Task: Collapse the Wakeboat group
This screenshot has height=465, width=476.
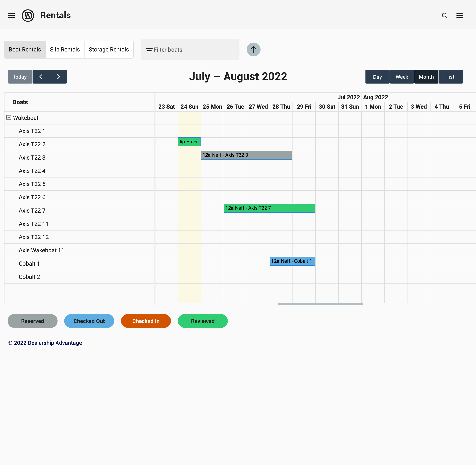Action: click(x=9, y=117)
